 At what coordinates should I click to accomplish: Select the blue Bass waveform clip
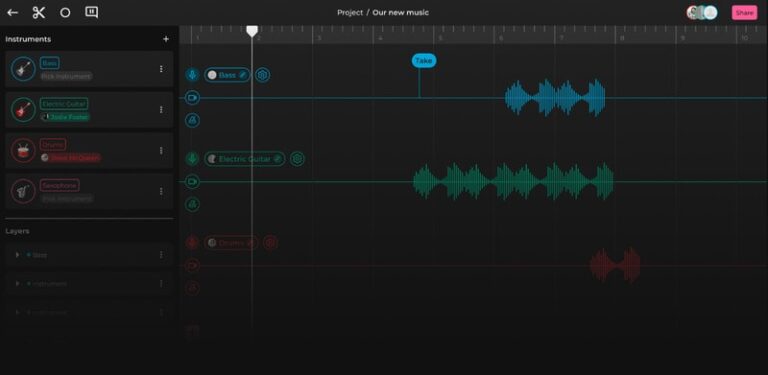555,98
